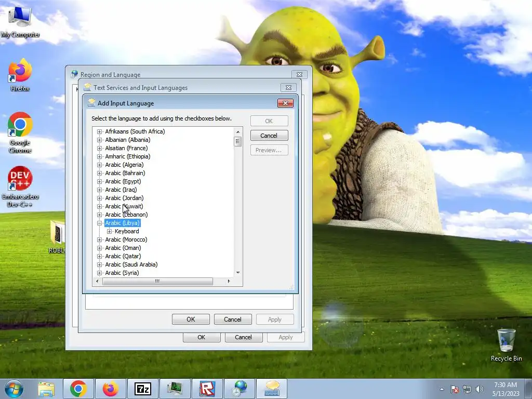Select Arabic (Iraq) in the list

[121, 190]
